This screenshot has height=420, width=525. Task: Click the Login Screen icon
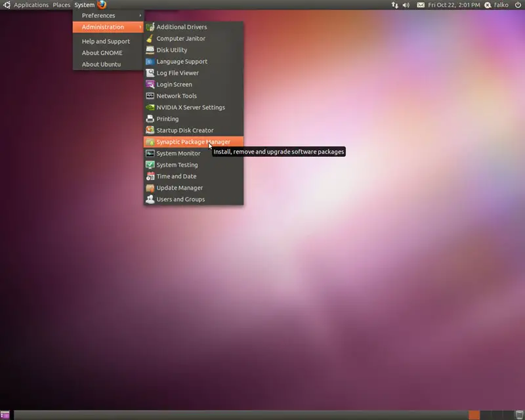coord(150,85)
